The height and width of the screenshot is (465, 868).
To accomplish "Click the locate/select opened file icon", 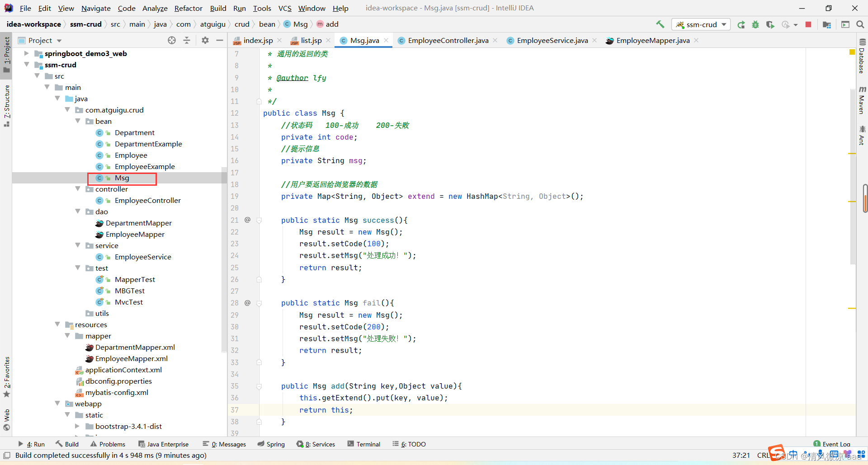I will click(x=172, y=40).
